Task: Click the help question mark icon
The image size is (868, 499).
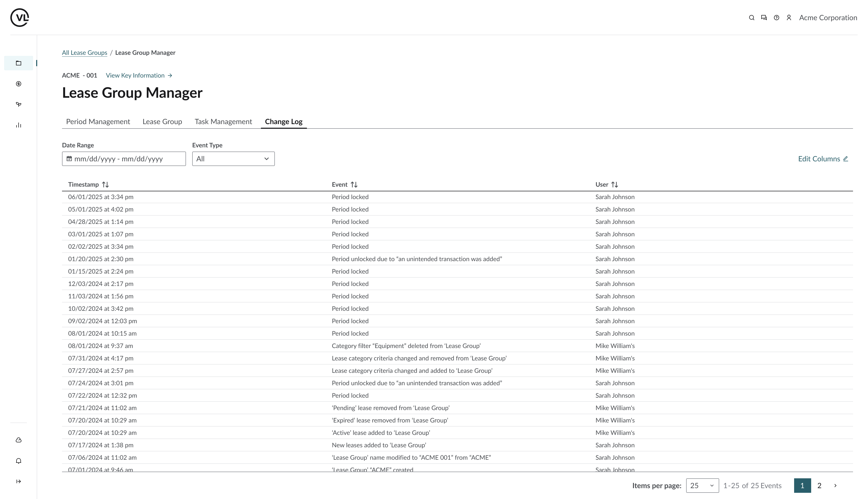Action: pos(777,18)
